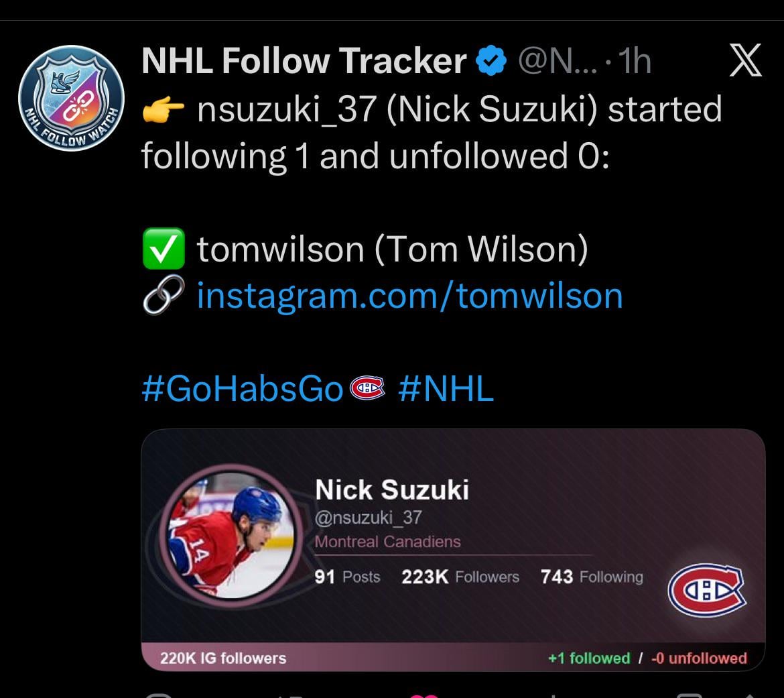
Task: Open the NHL Follow Tracker account name
Action: point(304,62)
